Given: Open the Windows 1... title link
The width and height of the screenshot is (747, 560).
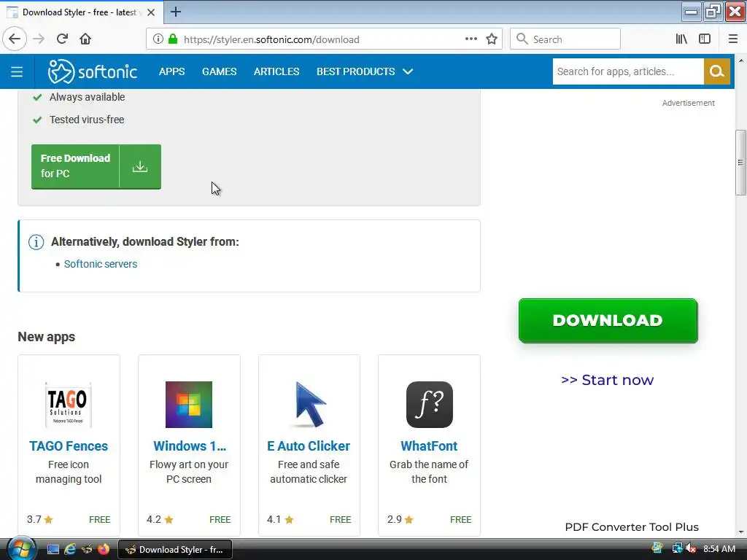Looking at the screenshot, I should pos(190,446).
